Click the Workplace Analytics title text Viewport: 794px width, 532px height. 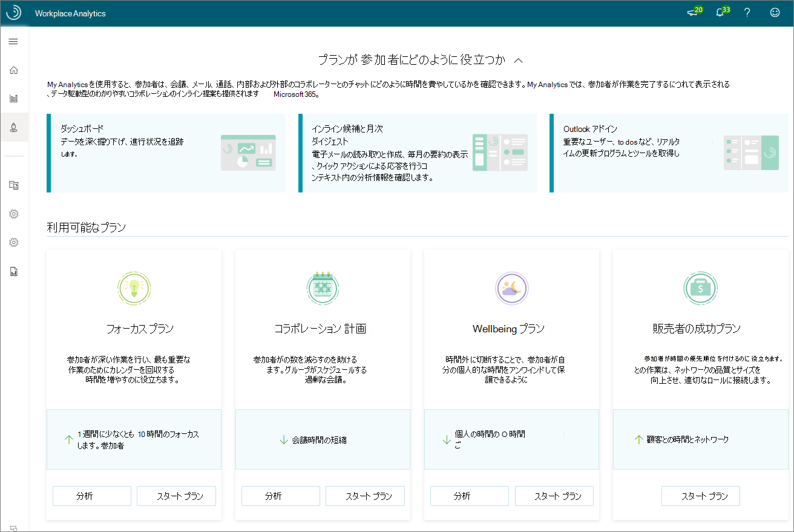pos(70,13)
